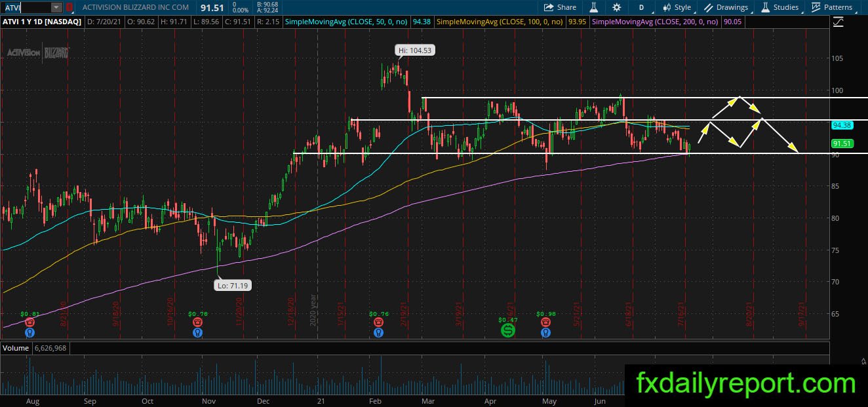Click the 200-day average value 90.05
868x407 pixels.
click(x=732, y=22)
